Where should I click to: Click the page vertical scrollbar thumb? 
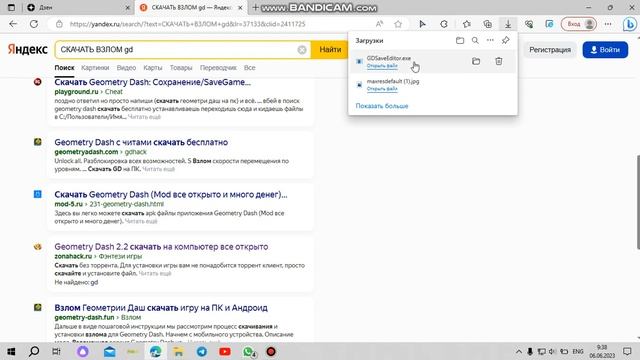[638, 202]
